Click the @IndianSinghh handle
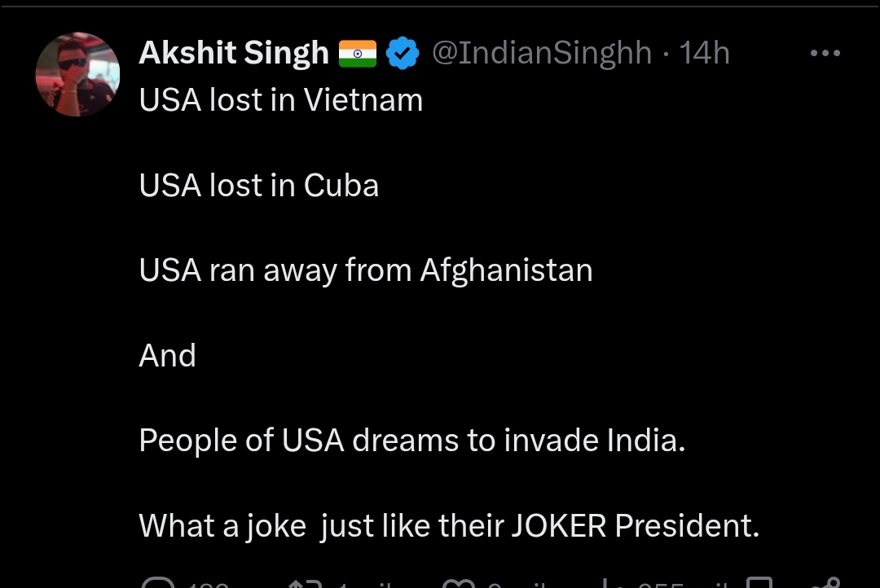 point(541,54)
